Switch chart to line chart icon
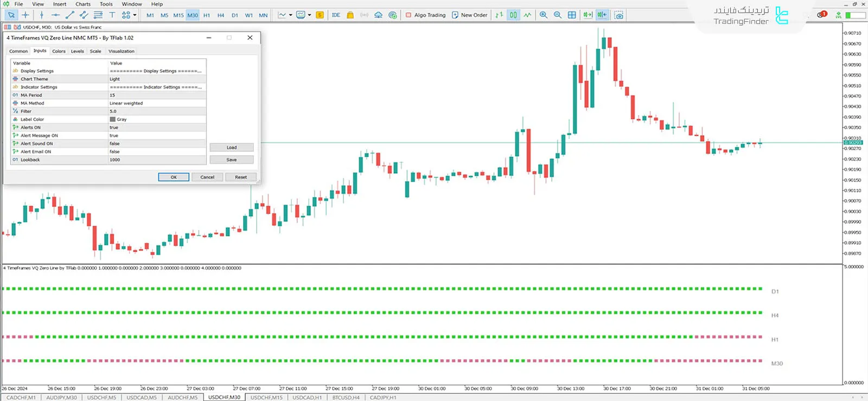 pos(527,15)
